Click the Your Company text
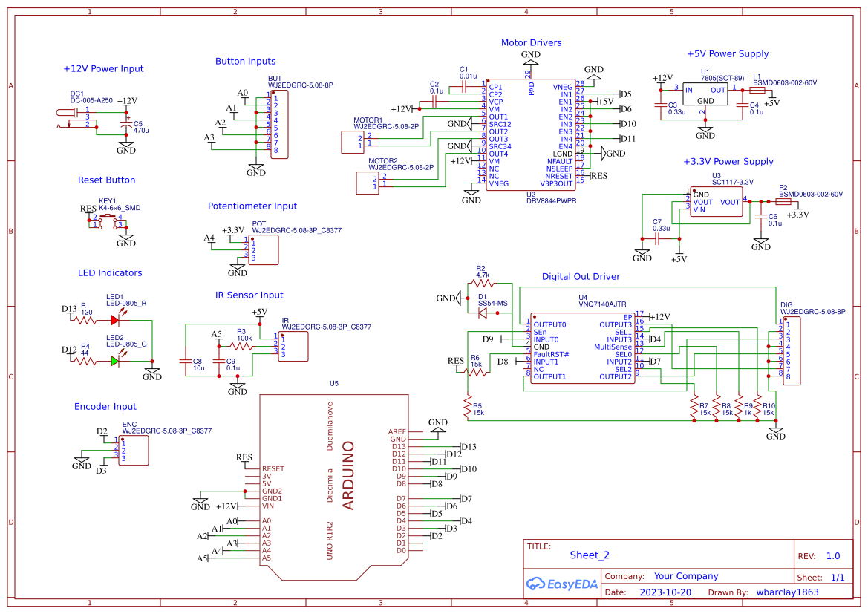Screen dimensions: 868x614 point(685,575)
